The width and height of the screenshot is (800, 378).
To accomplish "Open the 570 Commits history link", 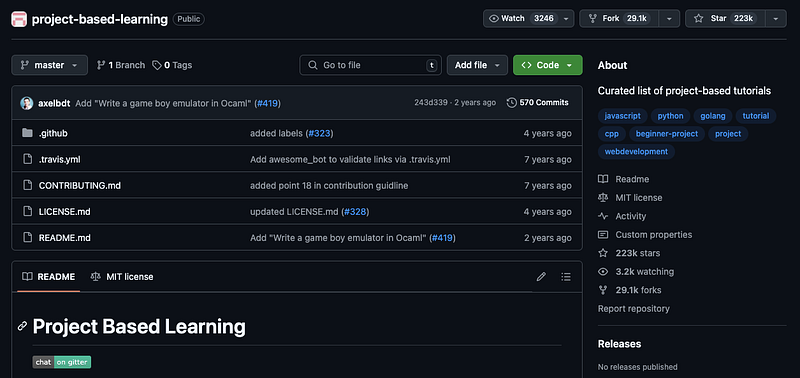I will pos(538,103).
